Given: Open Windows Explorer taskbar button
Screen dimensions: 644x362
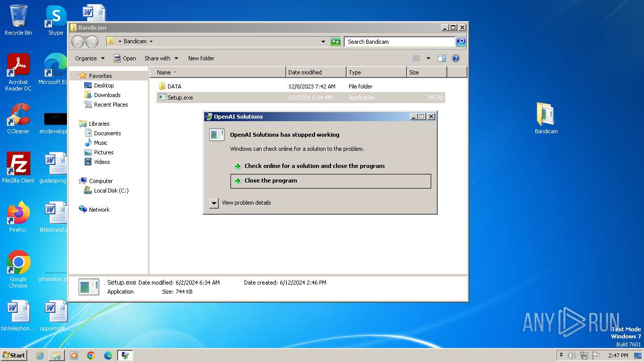Looking at the screenshot, I should point(57,355).
